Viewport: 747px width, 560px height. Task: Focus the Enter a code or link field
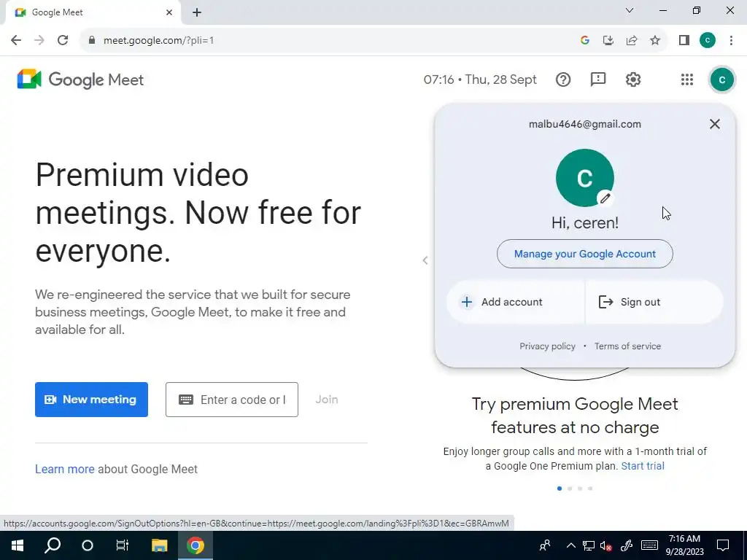(232, 400)
